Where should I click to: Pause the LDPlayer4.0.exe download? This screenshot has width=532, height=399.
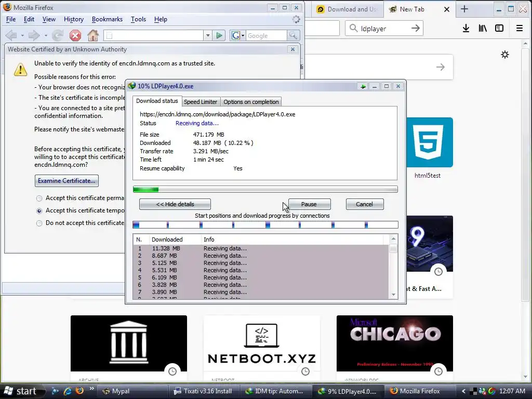[x=309, y=204]
